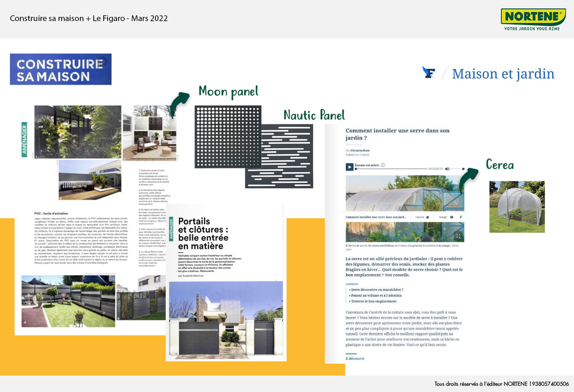Open the 'Maison et jardin' section link

coord(503,73)
